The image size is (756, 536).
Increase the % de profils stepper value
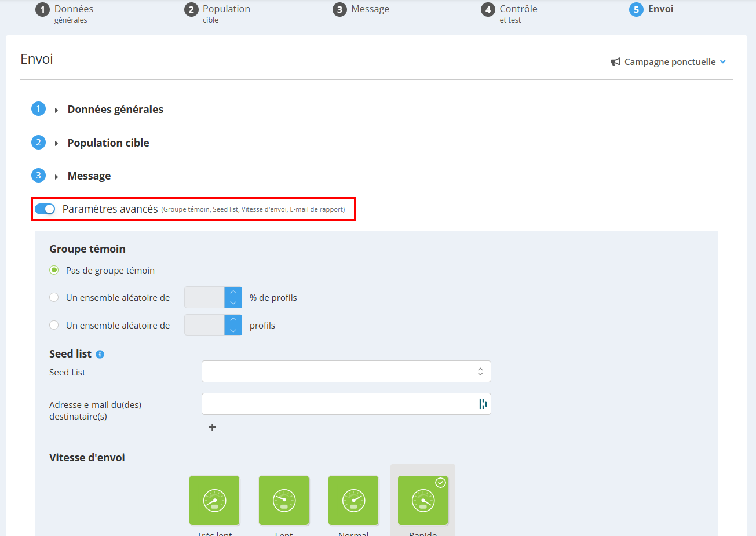point(233,292)
